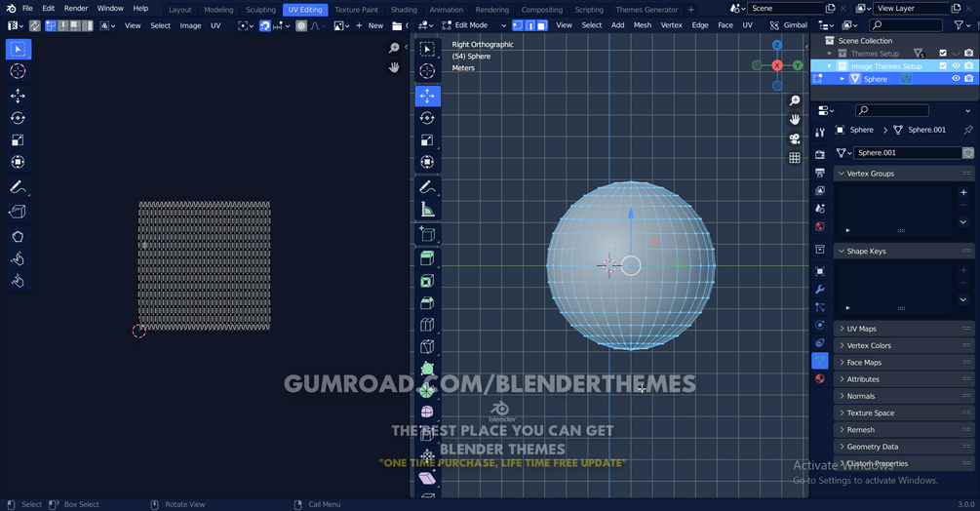Create a New image in UV editor
This screenshot has width=980, height=511.
coord(370,25)
